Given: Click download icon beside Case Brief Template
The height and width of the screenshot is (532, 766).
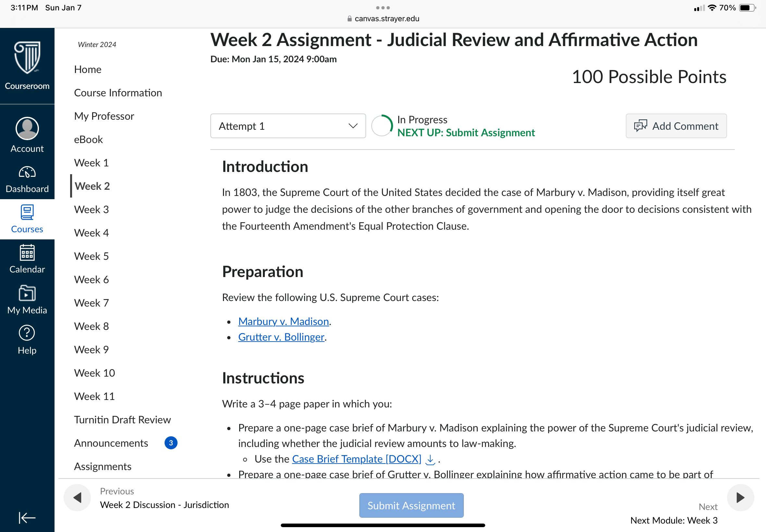Looking at the screenshot, I should (x=430, y=459).
